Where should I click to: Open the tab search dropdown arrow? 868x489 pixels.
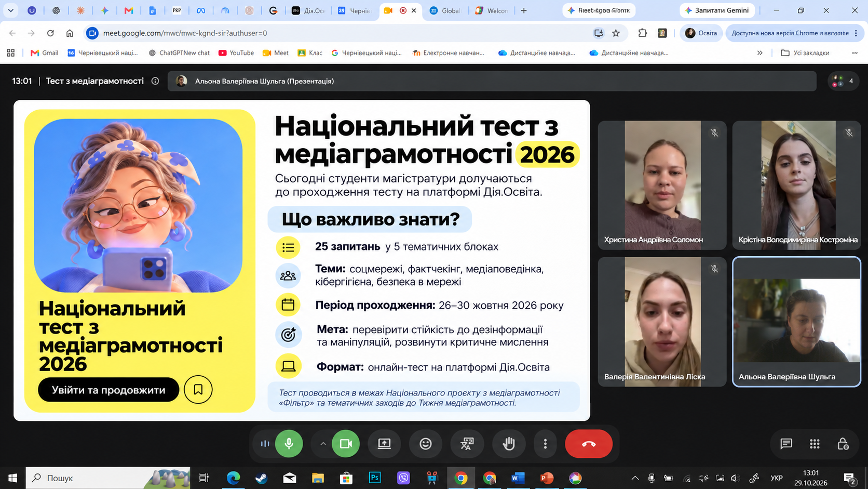[10, 10]
